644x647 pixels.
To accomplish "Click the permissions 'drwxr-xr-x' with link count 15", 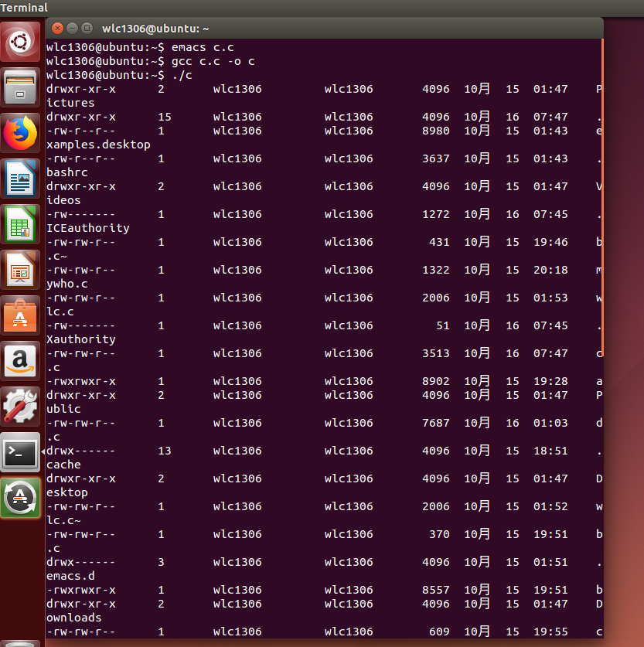I will tap(81, 117).
